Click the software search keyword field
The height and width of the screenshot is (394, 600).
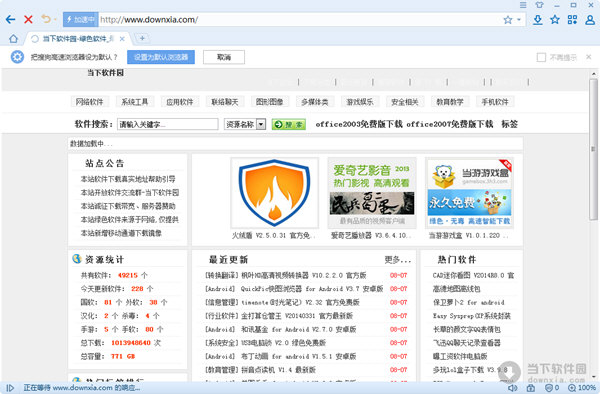click(168, 124)
